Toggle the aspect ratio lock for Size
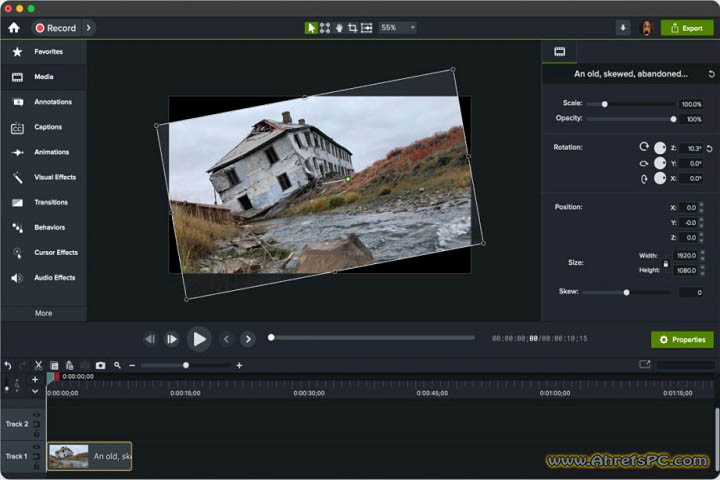720x480 pixels. coord(665,263)
